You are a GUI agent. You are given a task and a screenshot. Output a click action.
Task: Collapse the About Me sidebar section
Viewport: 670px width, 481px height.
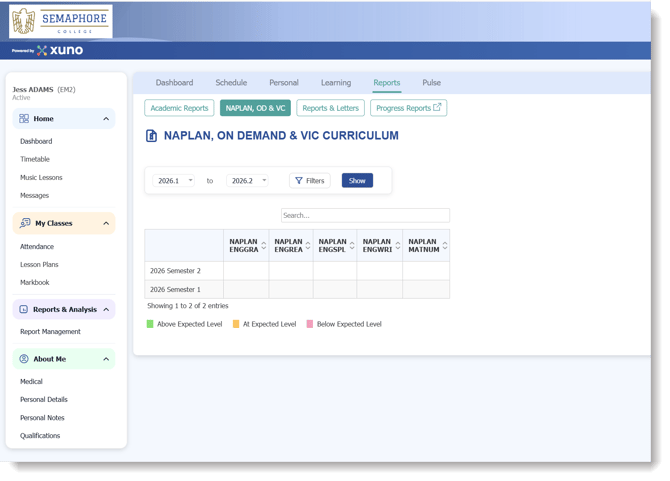tap(106, 359)
